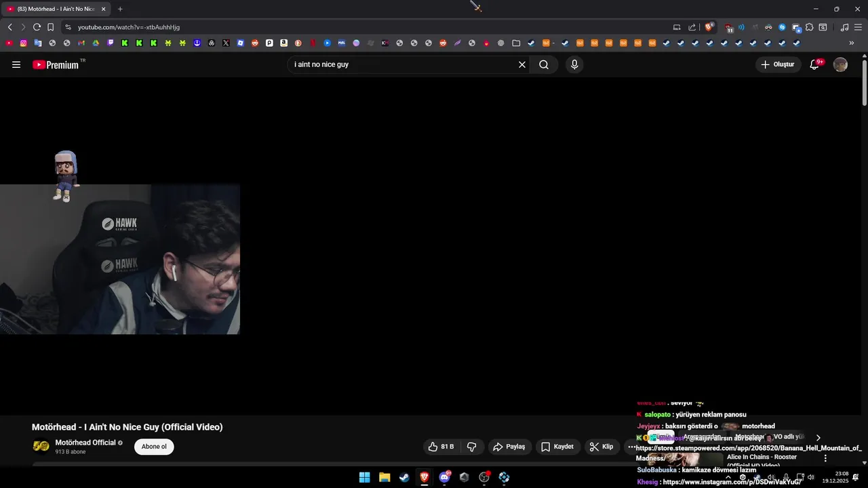Open the account avatar menu

840,64
